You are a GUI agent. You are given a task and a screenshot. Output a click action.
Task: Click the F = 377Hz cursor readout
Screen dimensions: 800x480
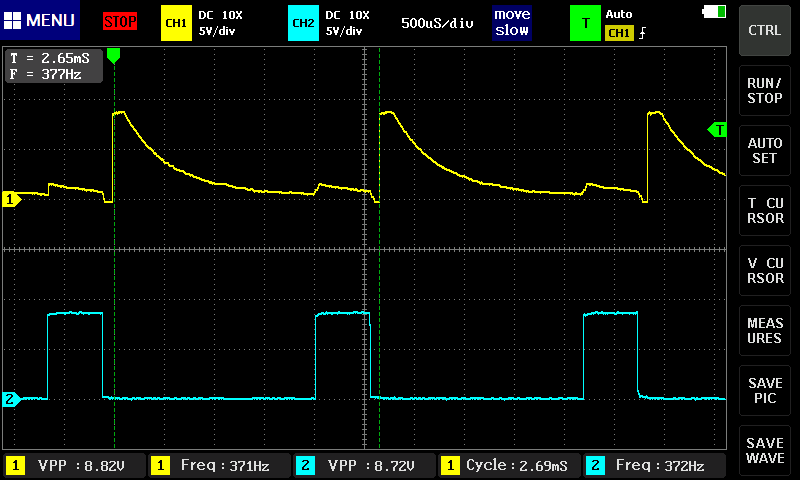coord(46,74)
